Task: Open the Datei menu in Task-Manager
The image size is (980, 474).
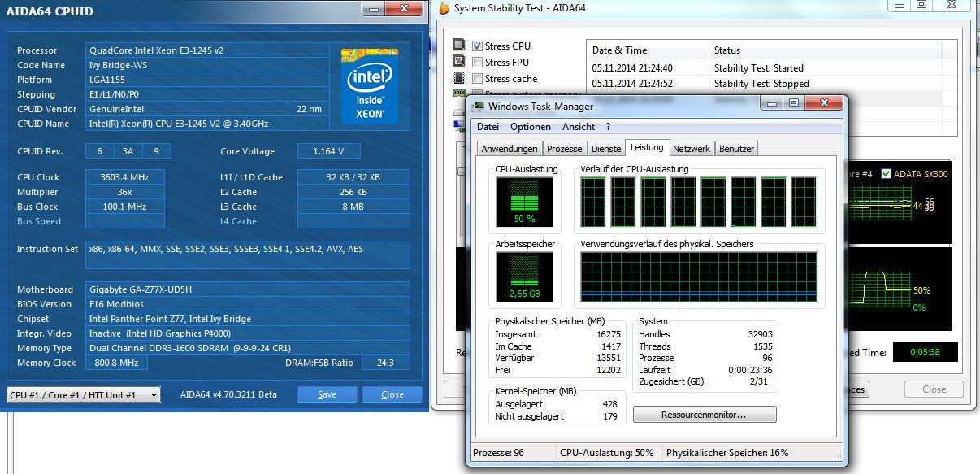Action: 488,127
